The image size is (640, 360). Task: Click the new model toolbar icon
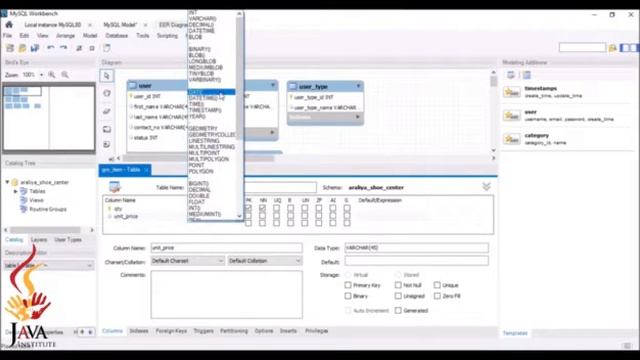coord(10,48)
